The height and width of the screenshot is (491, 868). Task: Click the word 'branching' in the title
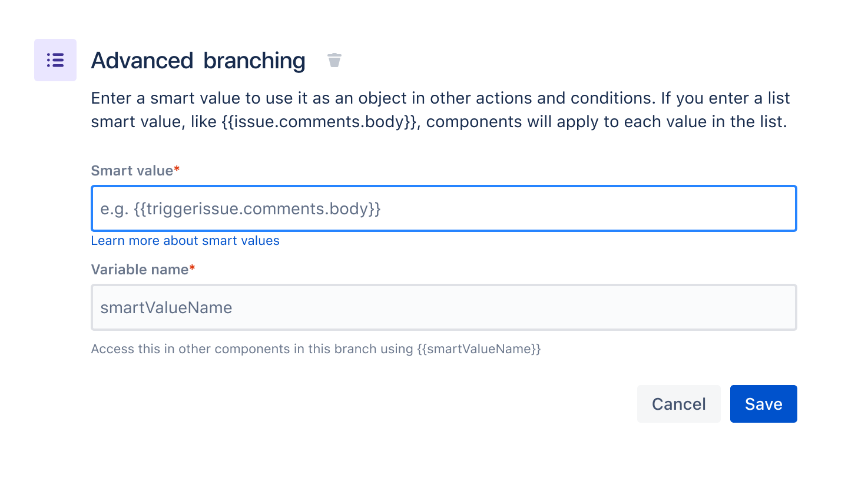(x=254, y=61)
